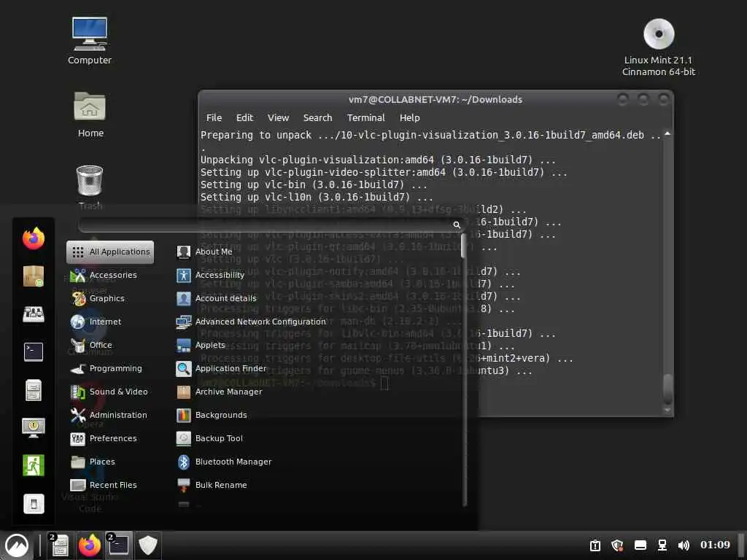The height and width of the screenshot is (560, 747).
Task: Select the Places category
Action: click(x=93, y=462)
